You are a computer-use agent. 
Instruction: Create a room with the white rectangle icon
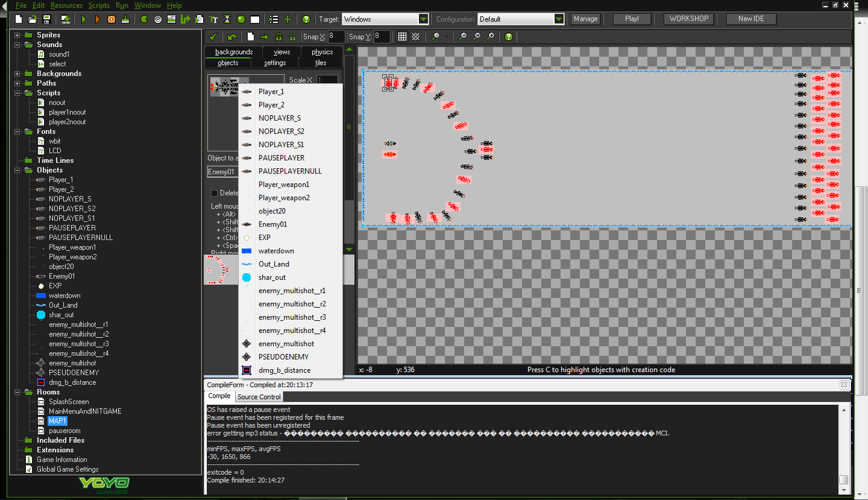coord(255,19)
